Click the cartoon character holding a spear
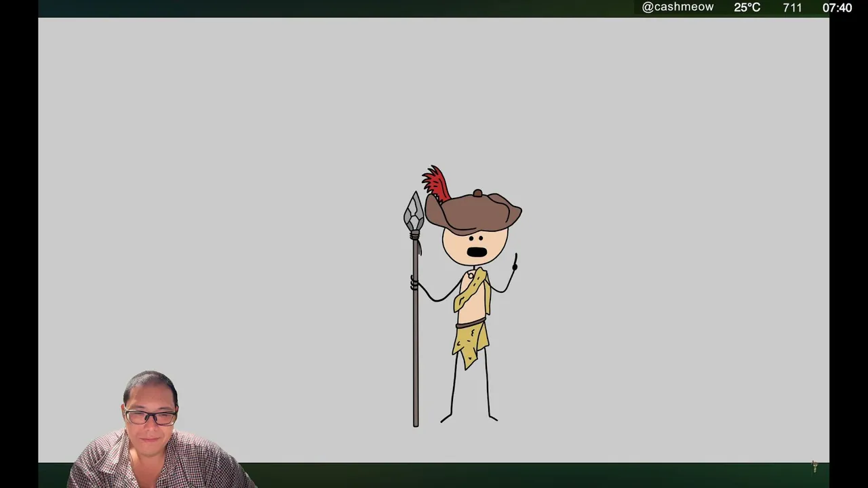This screenshot has width=868, height=488. [462, 296]
